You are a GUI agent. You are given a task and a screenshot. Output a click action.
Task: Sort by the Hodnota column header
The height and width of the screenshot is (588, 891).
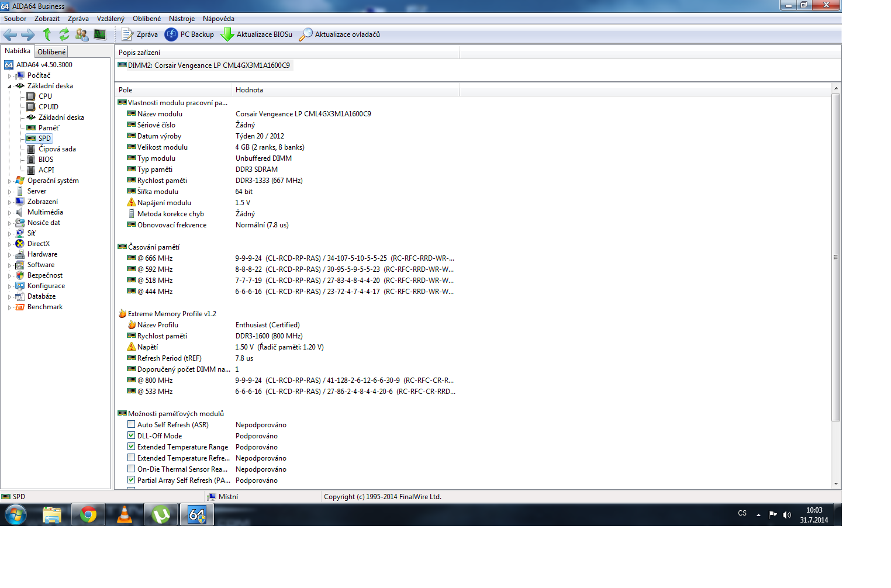click(346, 90)
